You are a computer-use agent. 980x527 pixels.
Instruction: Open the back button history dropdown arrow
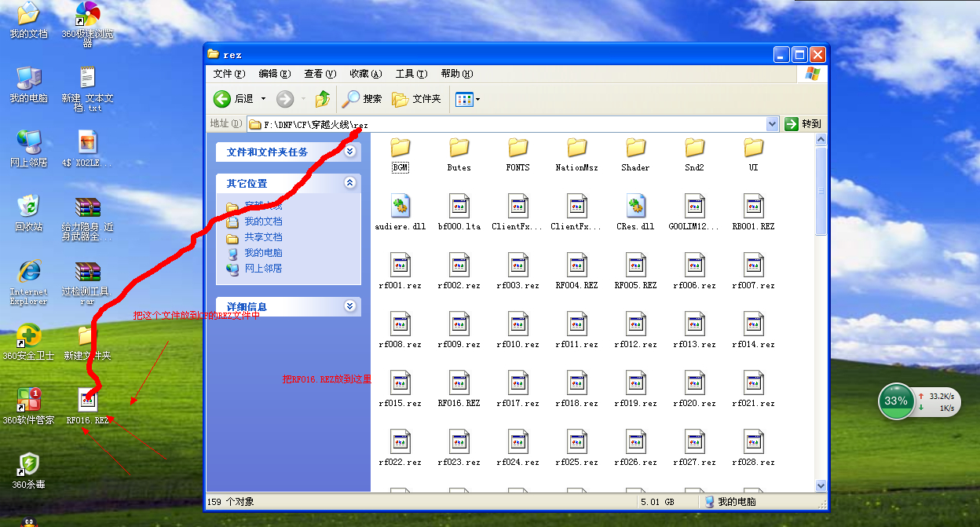264,98
